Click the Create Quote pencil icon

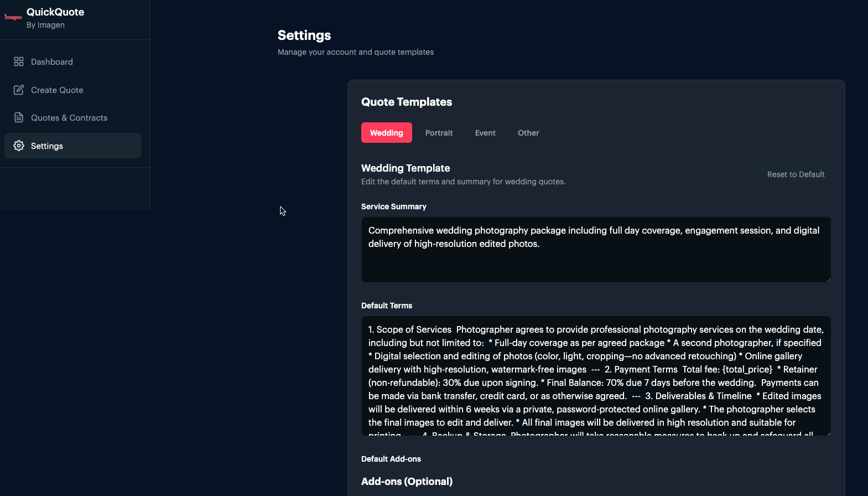click(19, 90)
